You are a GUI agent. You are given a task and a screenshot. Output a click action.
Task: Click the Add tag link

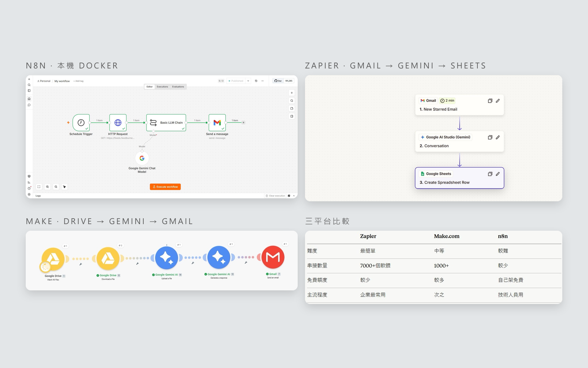click(78, 81)
